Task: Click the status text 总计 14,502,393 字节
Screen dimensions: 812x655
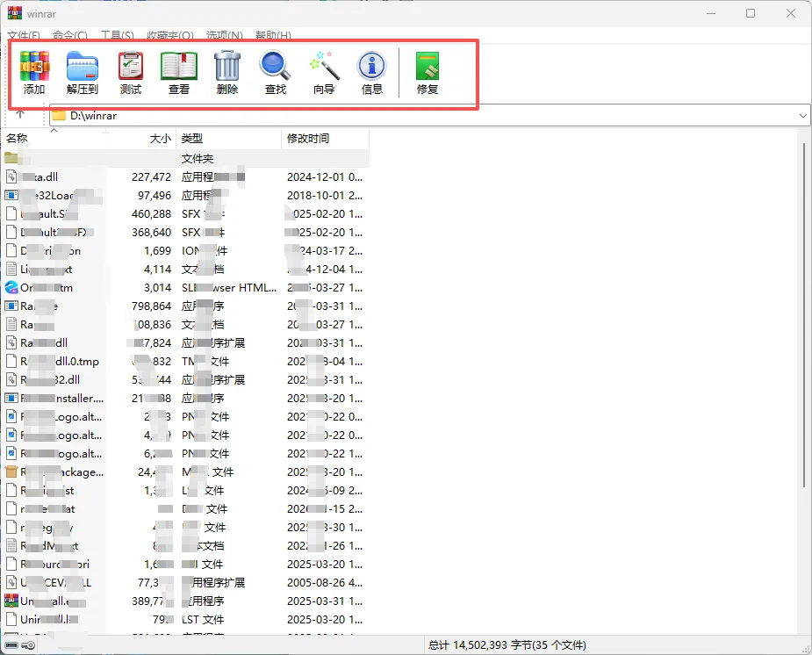Action: pos(507,645)
